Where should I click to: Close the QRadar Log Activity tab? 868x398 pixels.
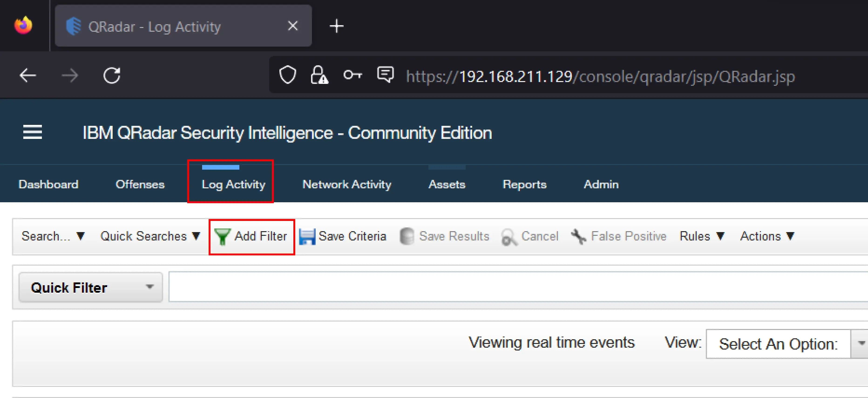pyautogui.click(x=293, y=26)
